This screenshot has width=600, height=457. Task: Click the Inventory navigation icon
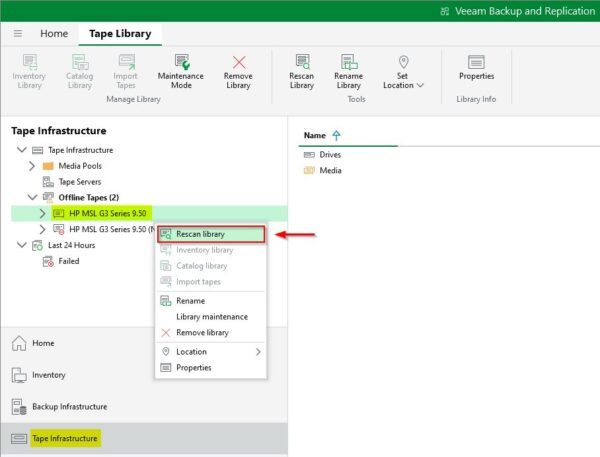(19, 375)
